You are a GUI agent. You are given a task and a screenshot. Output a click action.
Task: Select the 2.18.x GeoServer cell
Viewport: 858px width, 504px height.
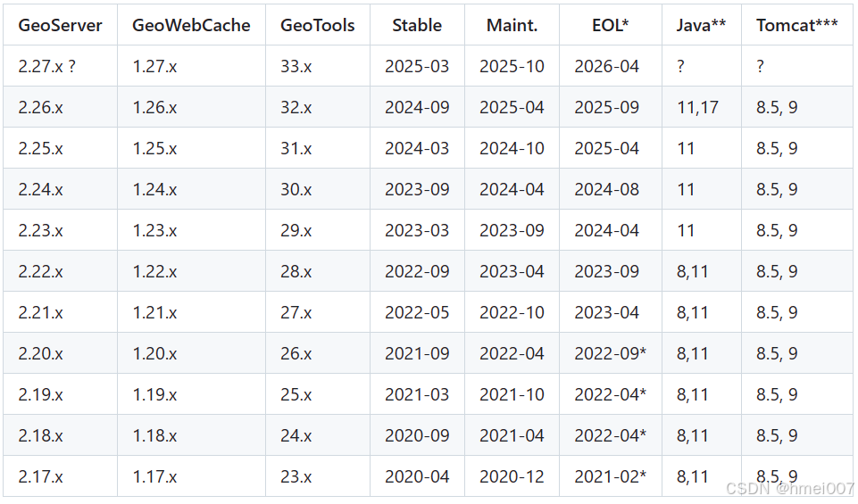pos(60,435)
